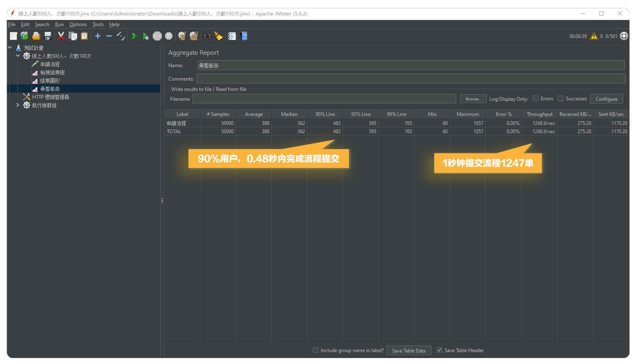Open the Templates icon in toolbar

24,36
